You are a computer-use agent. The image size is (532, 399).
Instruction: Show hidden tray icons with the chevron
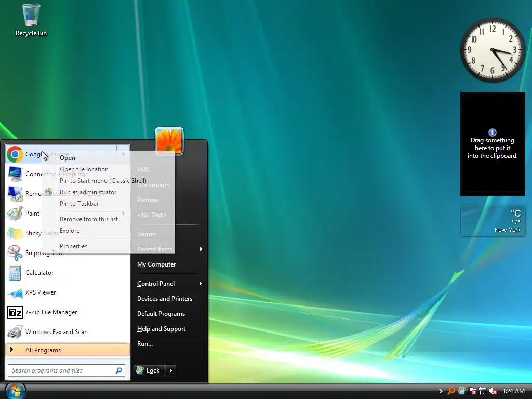[x=441, y=391]
